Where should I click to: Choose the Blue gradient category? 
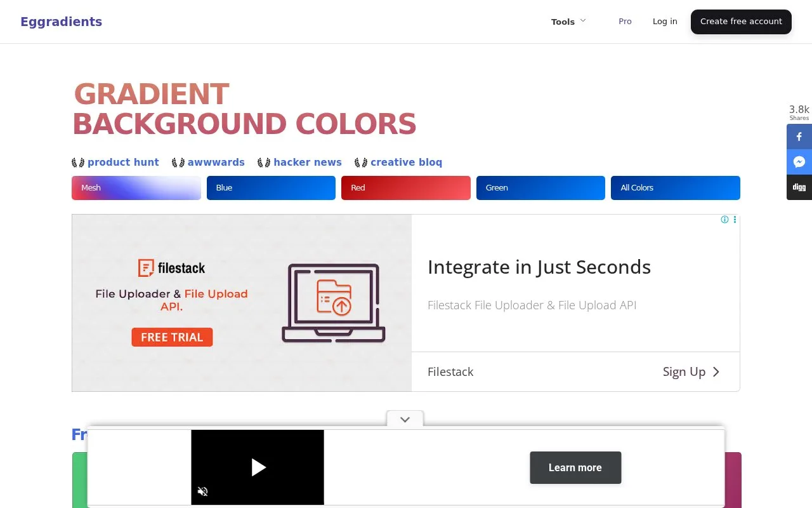(x=271, y=188)
